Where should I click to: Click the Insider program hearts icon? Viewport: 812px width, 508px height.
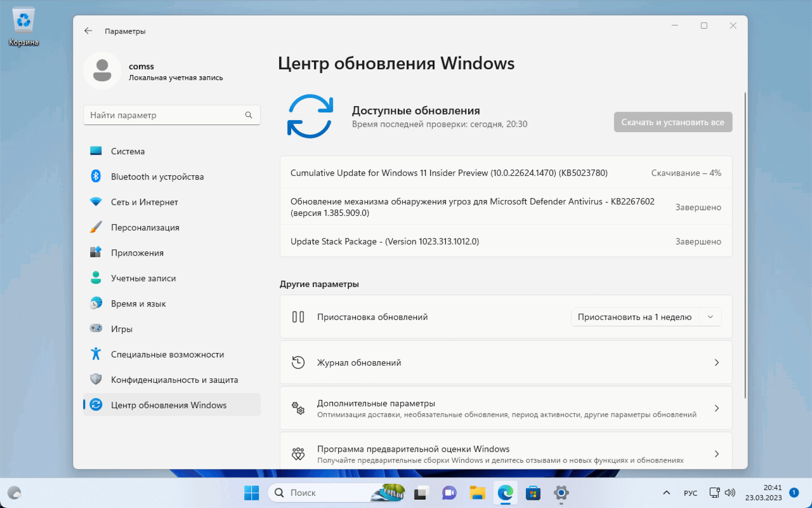coord(298,454)
